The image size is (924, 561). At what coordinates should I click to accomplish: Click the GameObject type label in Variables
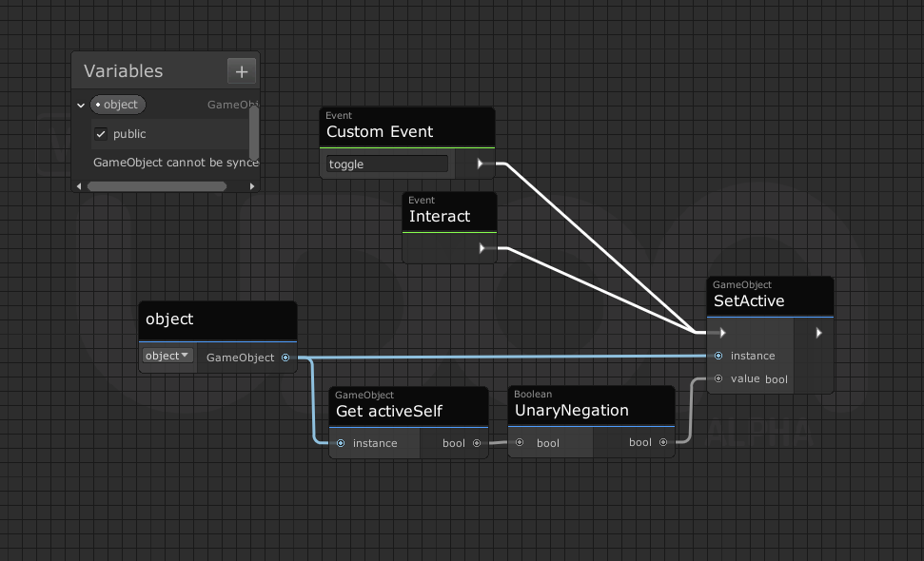pos(232,105)
